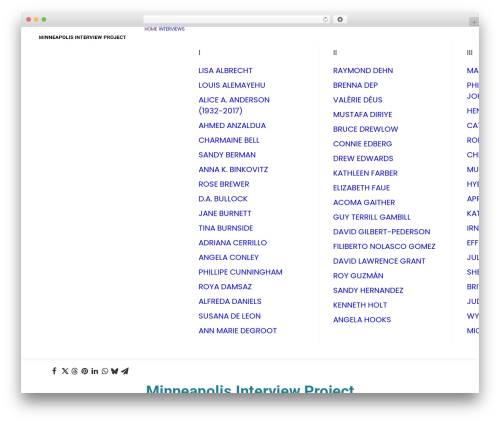The image size is (500, 423).
Task: Share on LinkedIn
Action: click(x=95, y=371)
